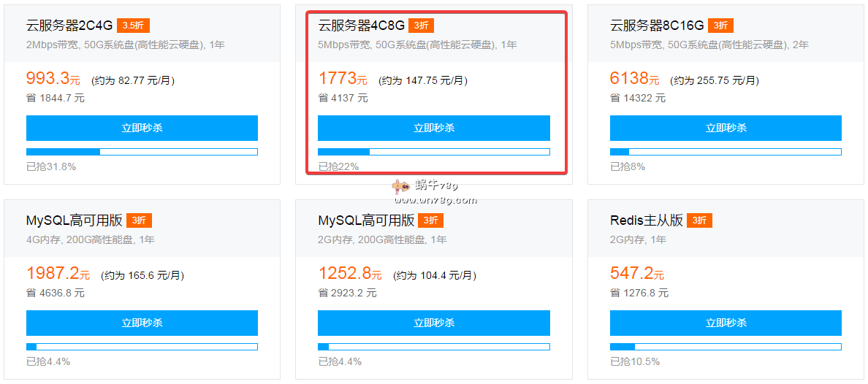Click the 3.5折 badge on 云服务器2C4G
This screenshot has width=868, height=384.
click(x=133, y=26)
